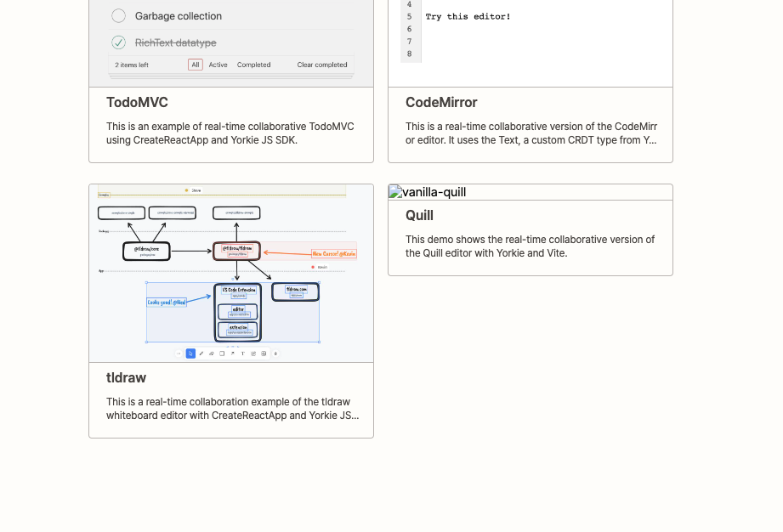Select the Rectangle shape tool in tldraw

[222, 353]
